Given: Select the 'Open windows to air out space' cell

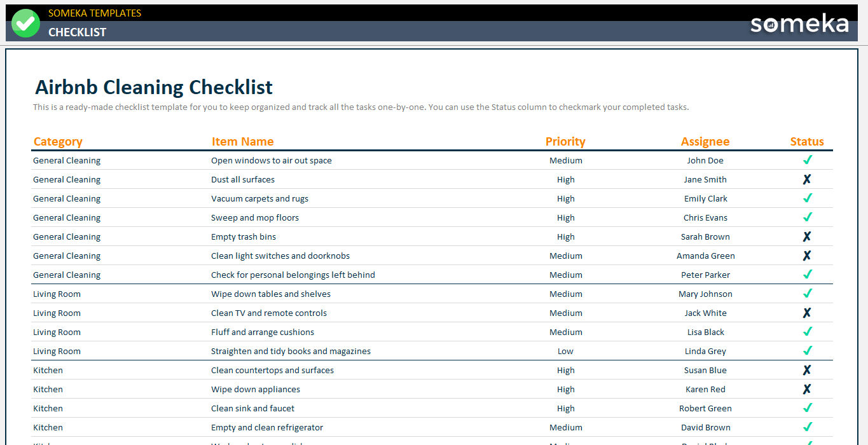Looking at the screenshot, I should (x=272, y=161).
